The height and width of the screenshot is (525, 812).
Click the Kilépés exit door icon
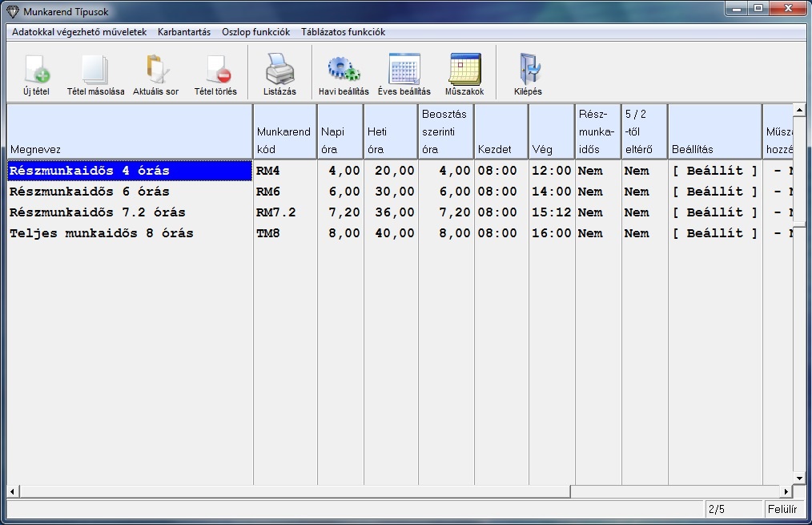(x=528, y=71)
